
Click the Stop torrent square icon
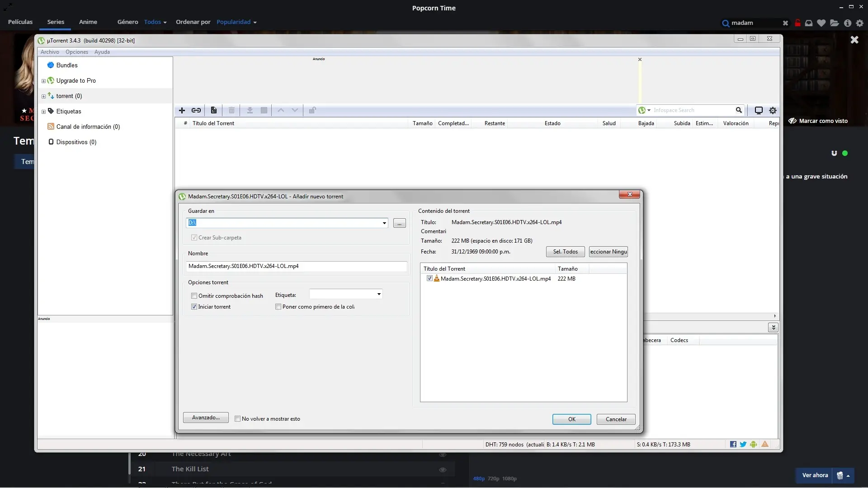pyautogui.click(x=264, y=110)
